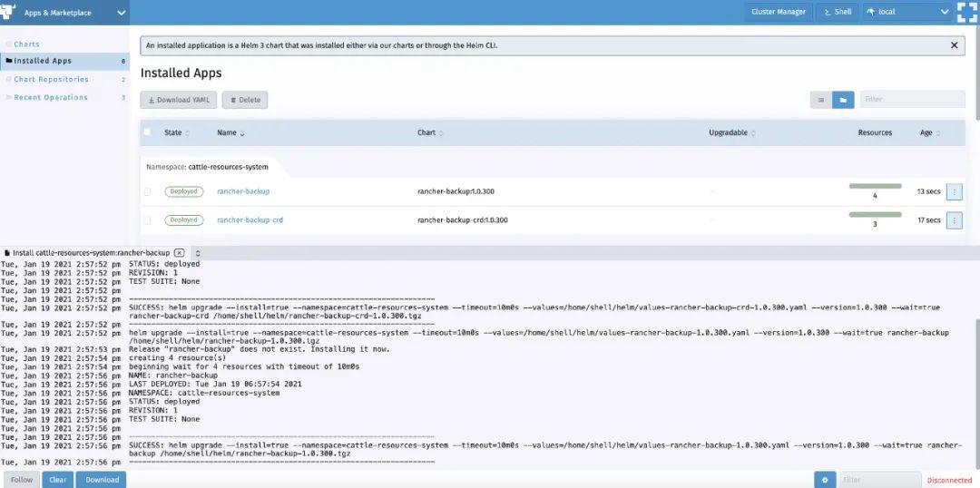Check the rancher-backup-crd row checkbox

click(148, 220)
